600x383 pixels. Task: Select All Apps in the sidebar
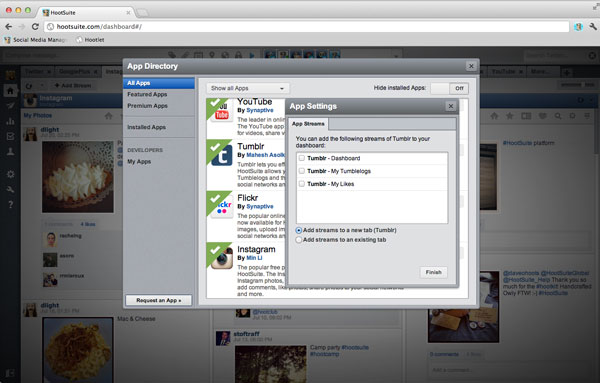coord(159,83)
